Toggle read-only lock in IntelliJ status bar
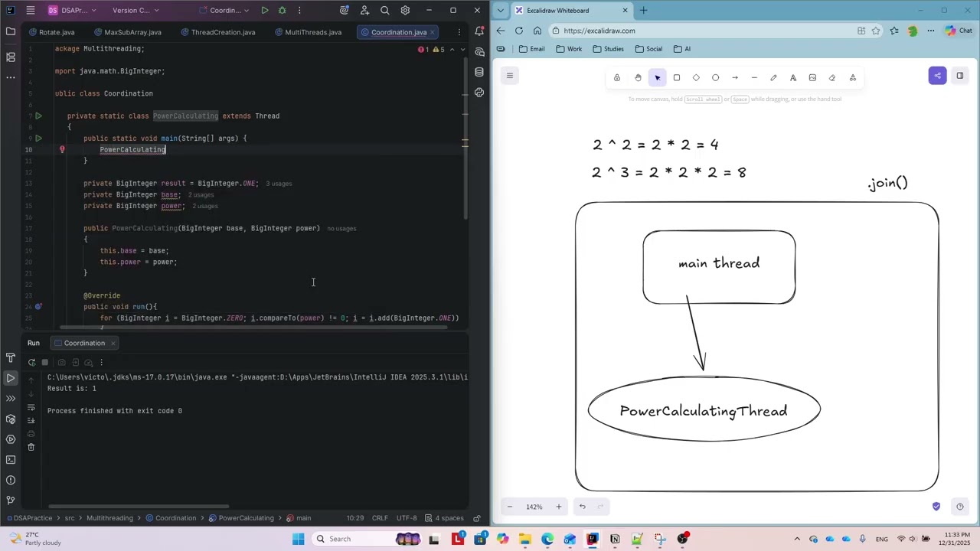Image resolution: width=980 pixels, height=551 pixels. (x=476, y=518)
